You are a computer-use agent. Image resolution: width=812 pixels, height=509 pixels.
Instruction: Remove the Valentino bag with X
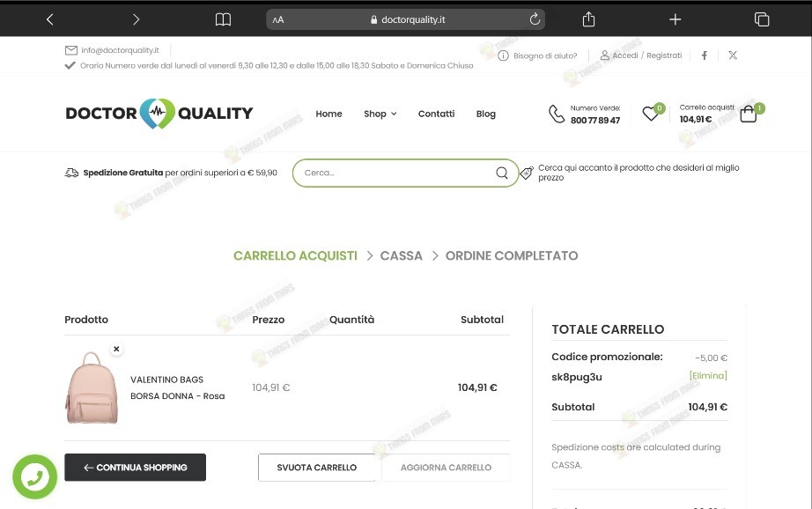[x=116, y=349]
